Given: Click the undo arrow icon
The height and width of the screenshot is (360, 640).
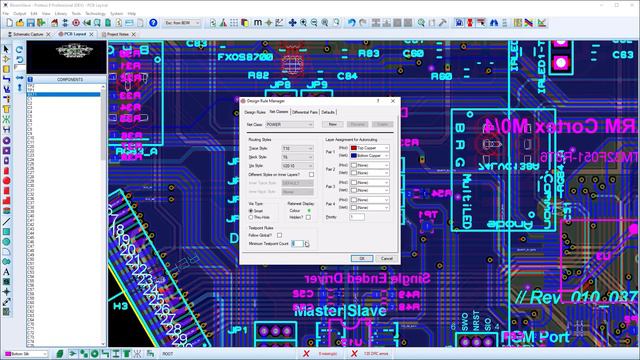Looking at the screenshot, I should 351,23.
